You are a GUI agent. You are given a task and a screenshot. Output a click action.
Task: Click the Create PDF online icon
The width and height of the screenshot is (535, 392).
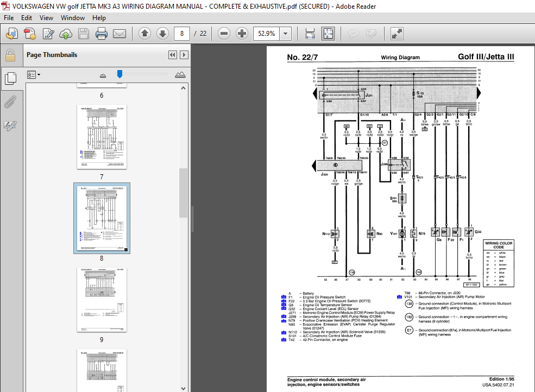[x=12, y=34]
